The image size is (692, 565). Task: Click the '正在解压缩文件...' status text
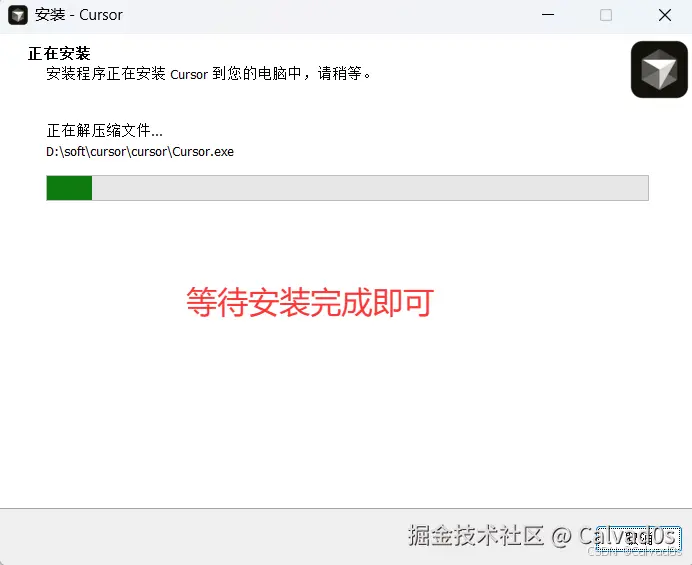point(105,131)
